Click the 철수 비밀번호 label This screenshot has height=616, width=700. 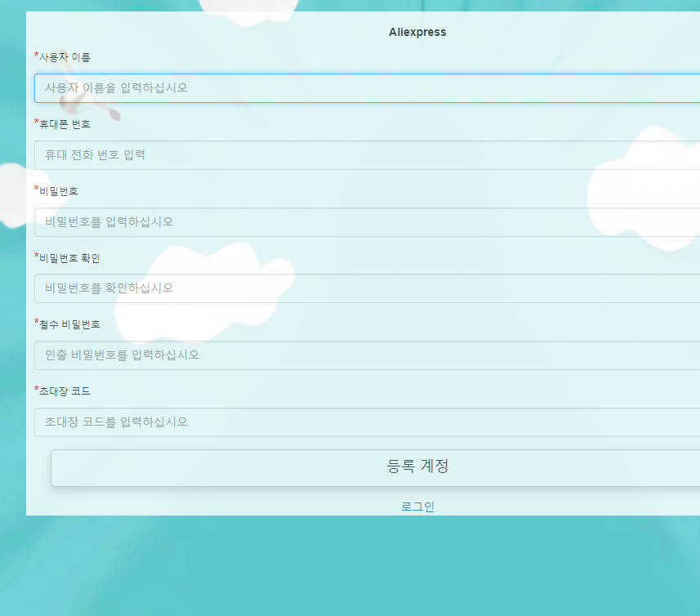click(x=69, y=324)
